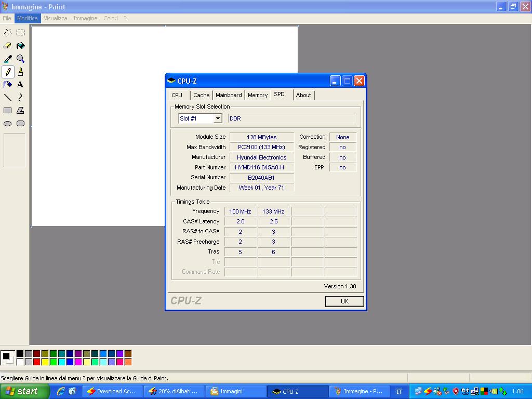This screenshot has width=532, height=399.
Task: Pick the Rectangle shape tool
Action: tap(7, 111)
